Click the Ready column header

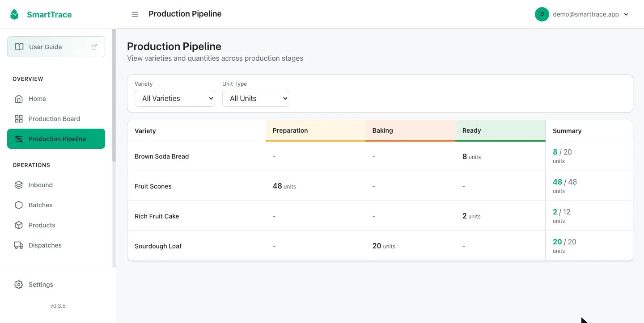pyautogui.click(x=500, y=130)
